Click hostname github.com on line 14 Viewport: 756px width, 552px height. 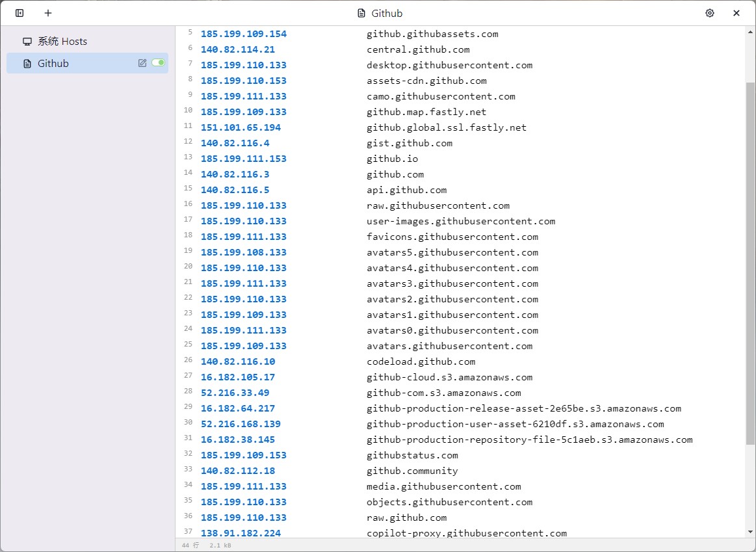click(x=395, y=174)
